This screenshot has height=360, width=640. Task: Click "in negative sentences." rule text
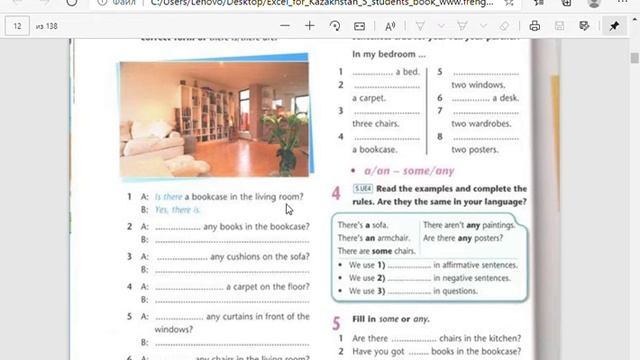[472, 278]
